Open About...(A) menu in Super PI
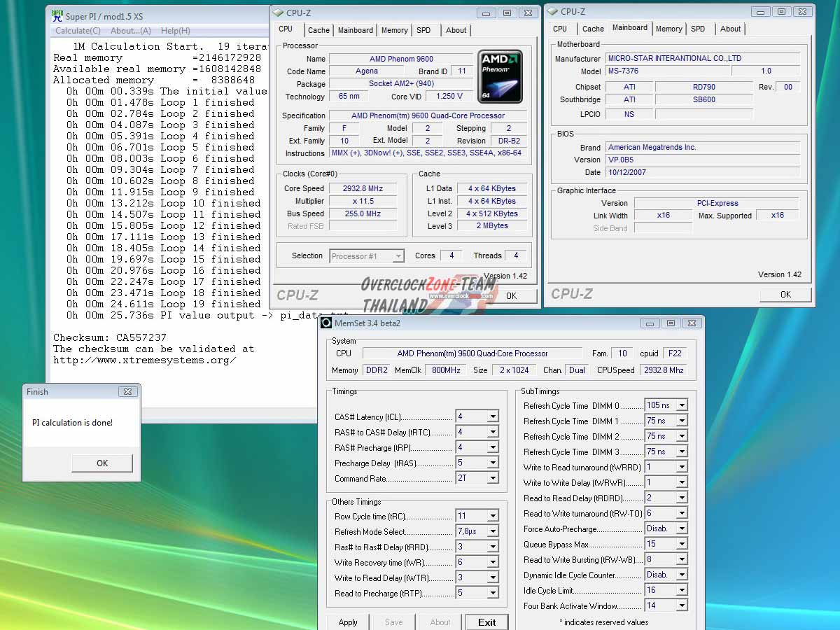The width and height of the screenshot is (840, 630). tap(131, 31)
